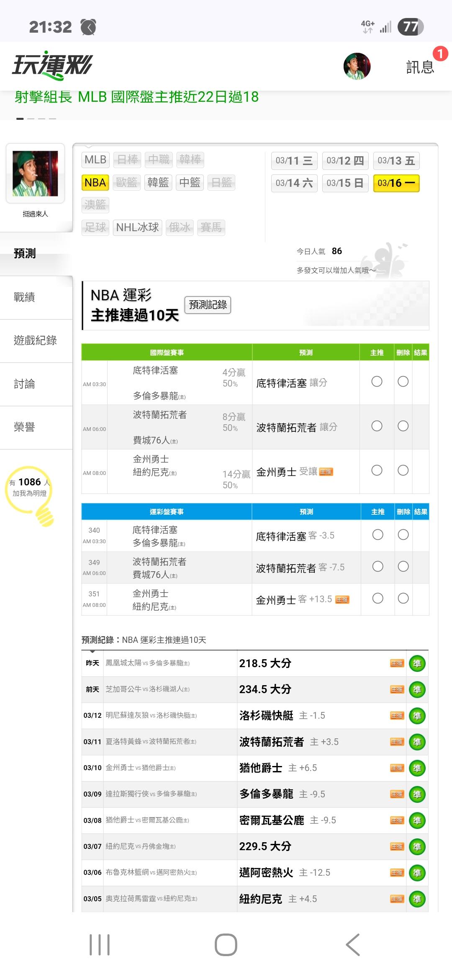Click 準 badge for 多倫多暴龍 03/09 row
452x980 pixels.
(x=417, y=794)
